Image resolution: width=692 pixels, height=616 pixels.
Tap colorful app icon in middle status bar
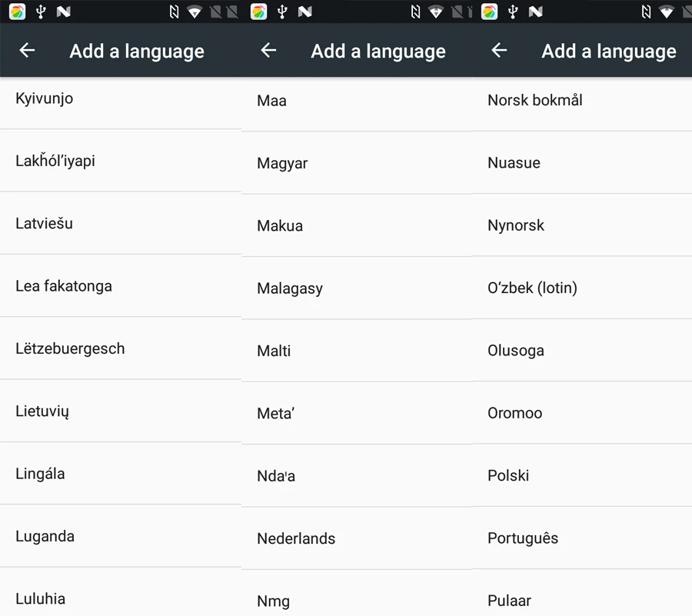point(258,12)
